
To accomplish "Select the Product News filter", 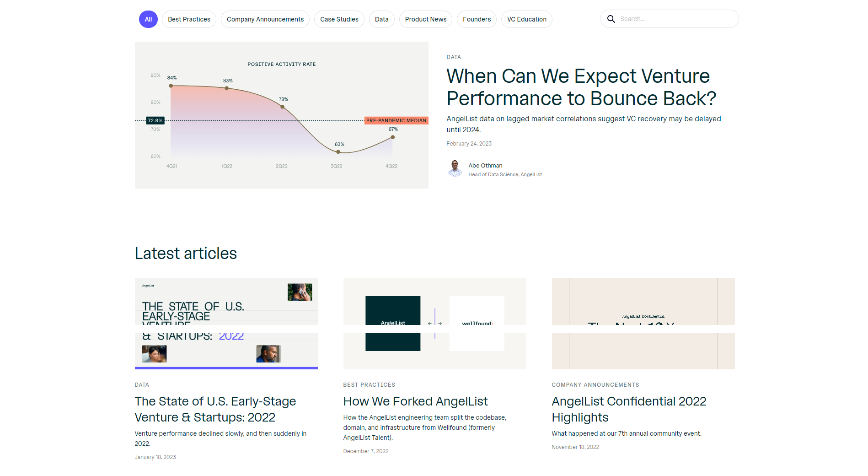I will pos(426,19).
